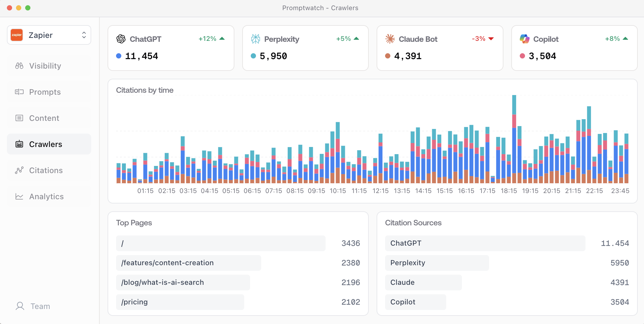Click the Perplexity logo icon
Image resolution: width=644 pixels, height=324 pixels.
pyautogui.click(x=255, y=39)
